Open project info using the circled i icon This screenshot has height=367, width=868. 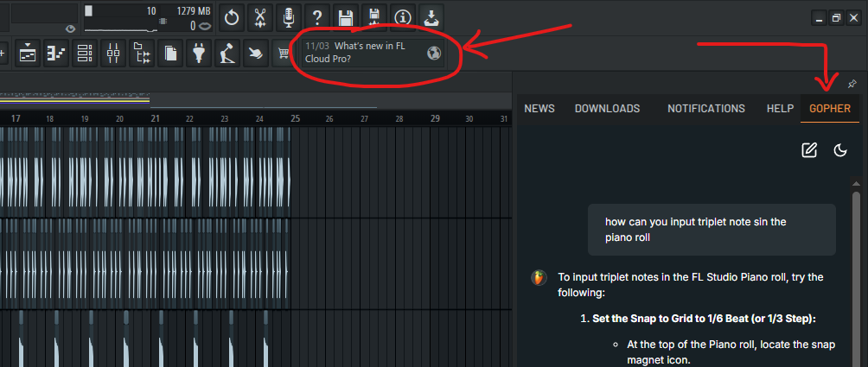[403, 18]
